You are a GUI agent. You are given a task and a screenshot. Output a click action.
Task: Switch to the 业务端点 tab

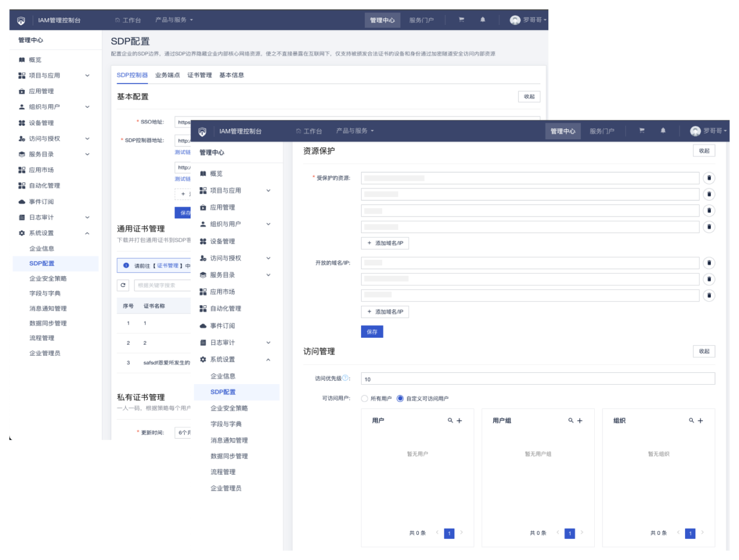pos(167,75)
